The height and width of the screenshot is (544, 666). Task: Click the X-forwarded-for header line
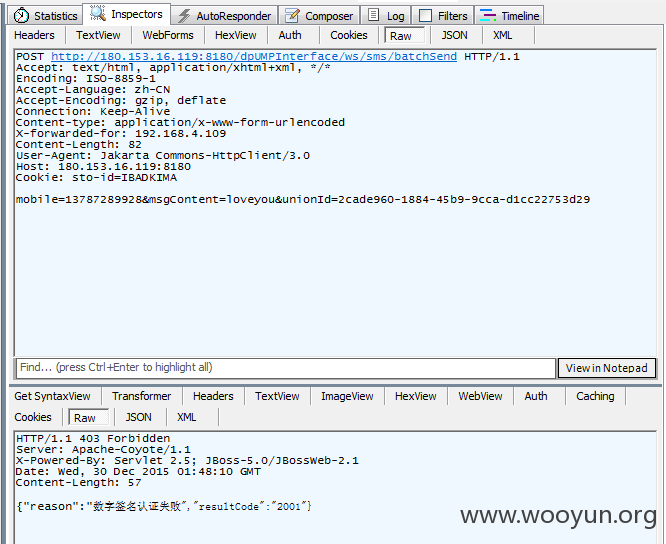[x=121, y=134]
